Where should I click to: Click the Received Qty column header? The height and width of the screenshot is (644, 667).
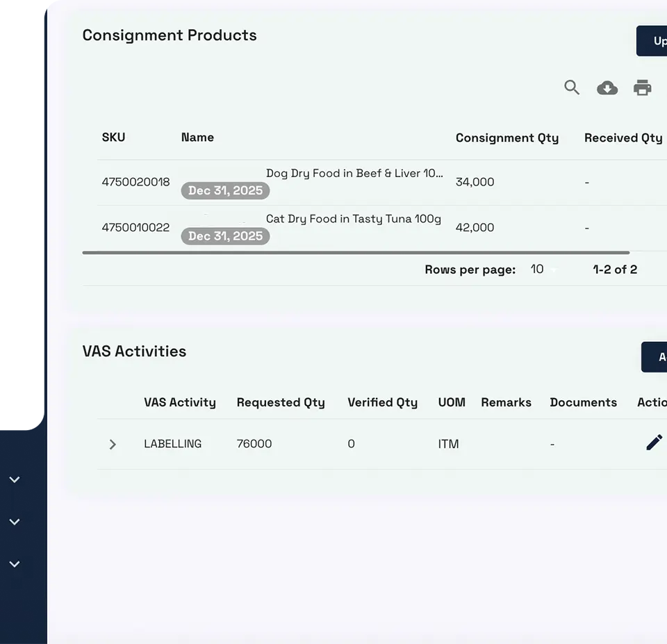623,138
